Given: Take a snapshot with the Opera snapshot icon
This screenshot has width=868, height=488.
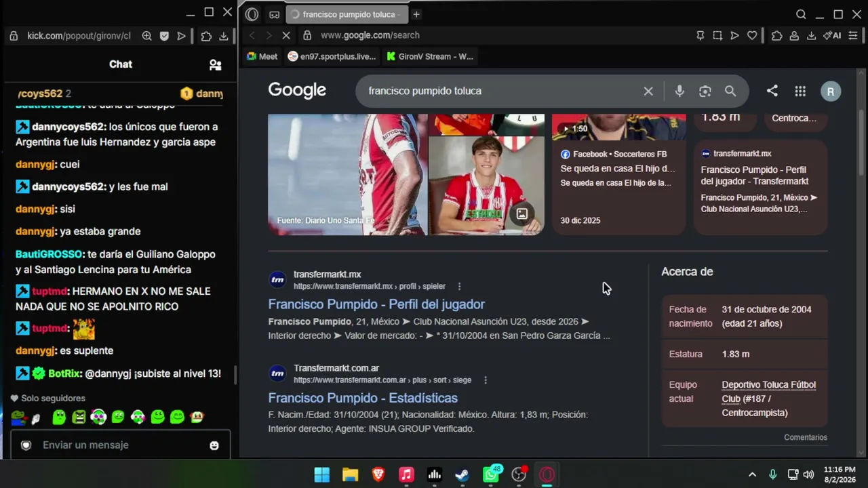Looking at the screenshot, I should (x=717, y=35).
